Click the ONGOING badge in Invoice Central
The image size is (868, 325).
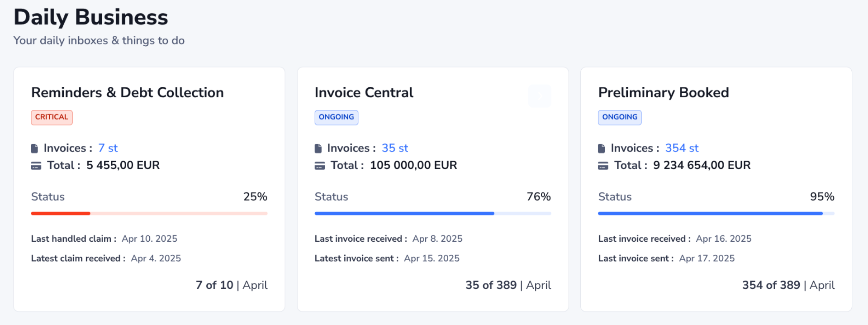click(x=336, y=117)
